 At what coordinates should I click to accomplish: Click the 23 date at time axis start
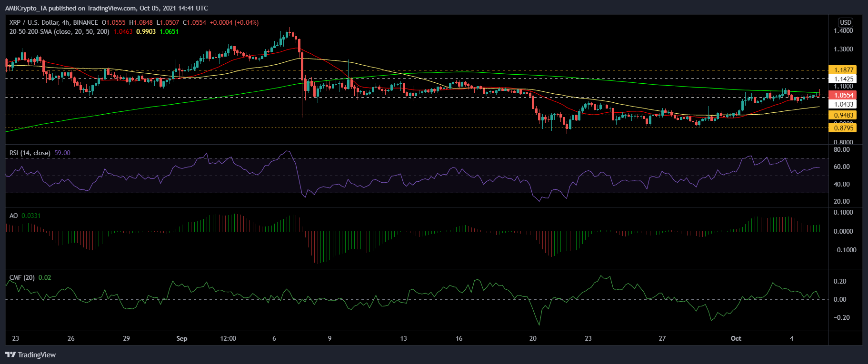point(16,338)
